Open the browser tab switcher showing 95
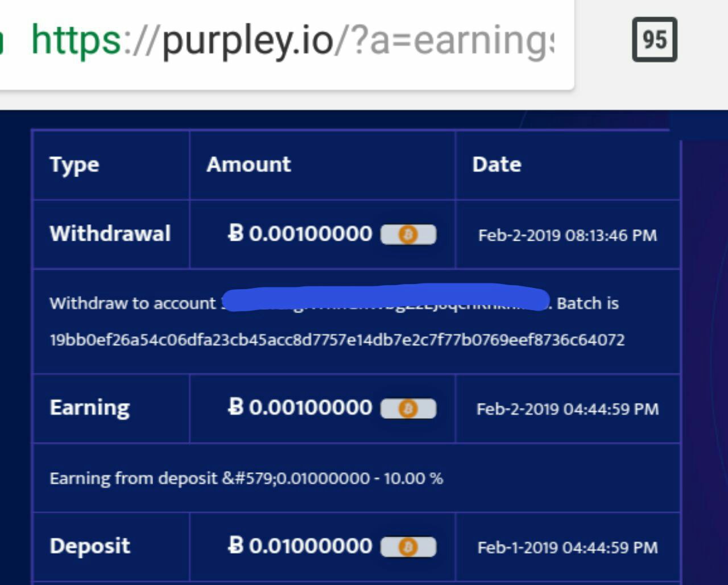This screenshot has height=585, width=728. (654, 39)
